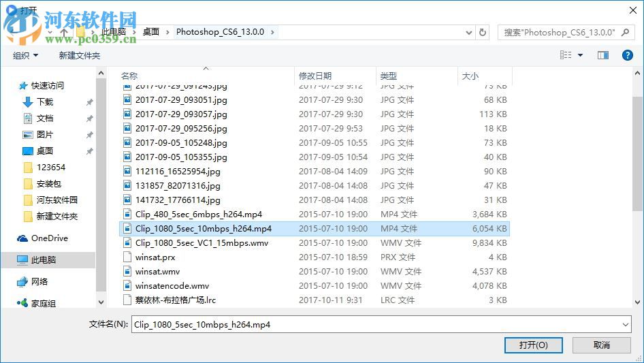Screen dimensions: 644x363
Task: Open the view options dropdown arrow
Action: (x=580, y=55)
